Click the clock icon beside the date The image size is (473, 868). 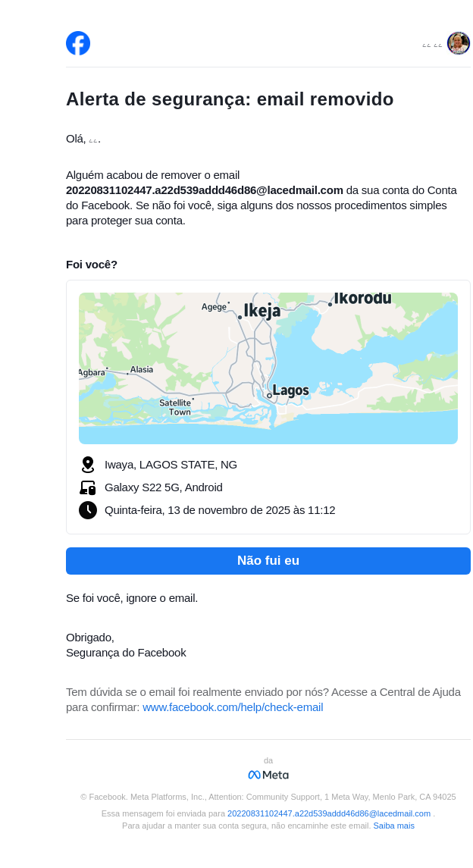88,510
